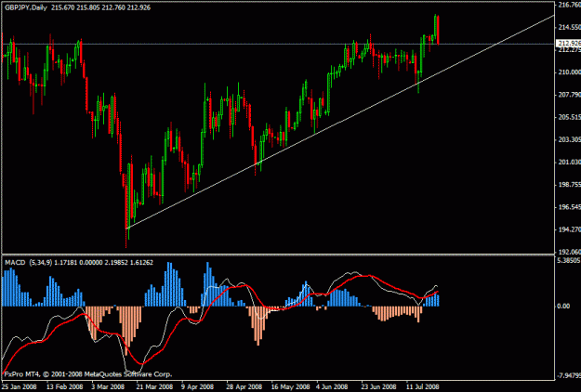Click the MACD (5,34,9) indicator label
This screenshot has width=581, height=392.
(x=29, y=263)
